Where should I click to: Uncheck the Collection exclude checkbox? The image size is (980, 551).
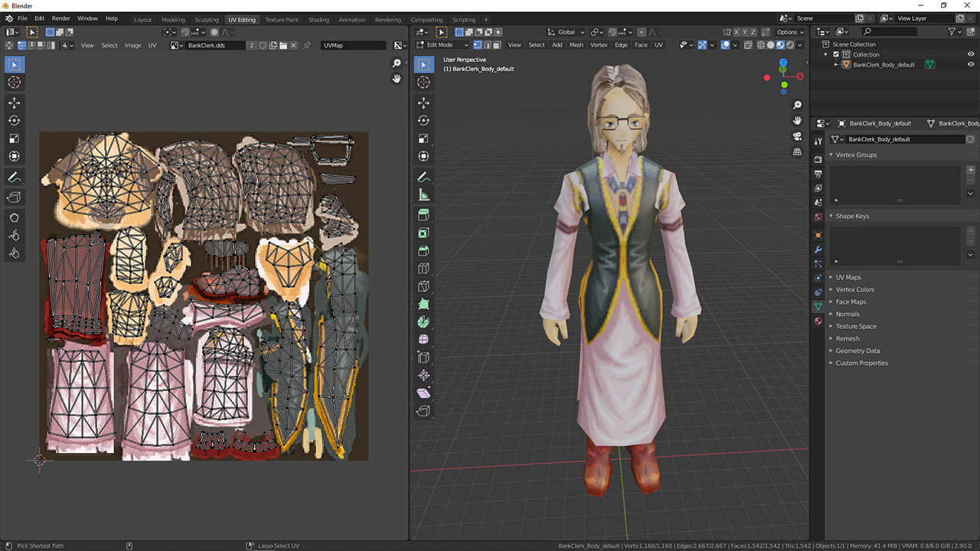pyautogui.click(x=836, y=54)
